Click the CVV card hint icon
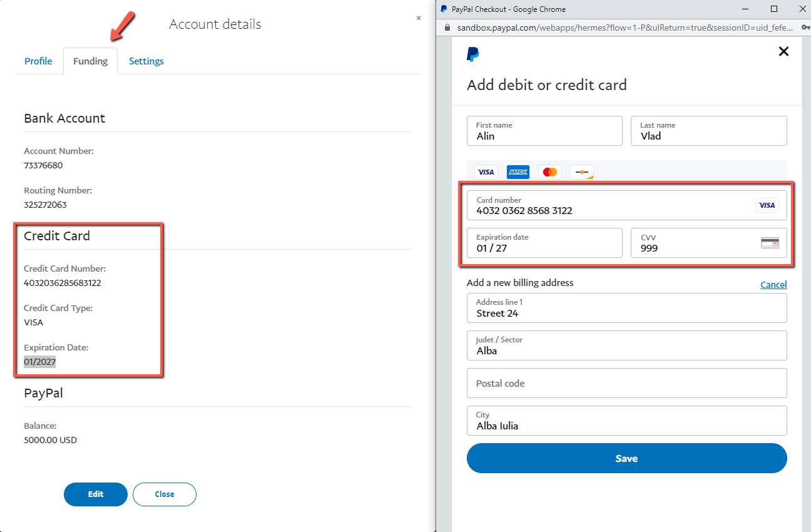Image resolution: width=811 pixels, height=532 pixels. (770, 243)
